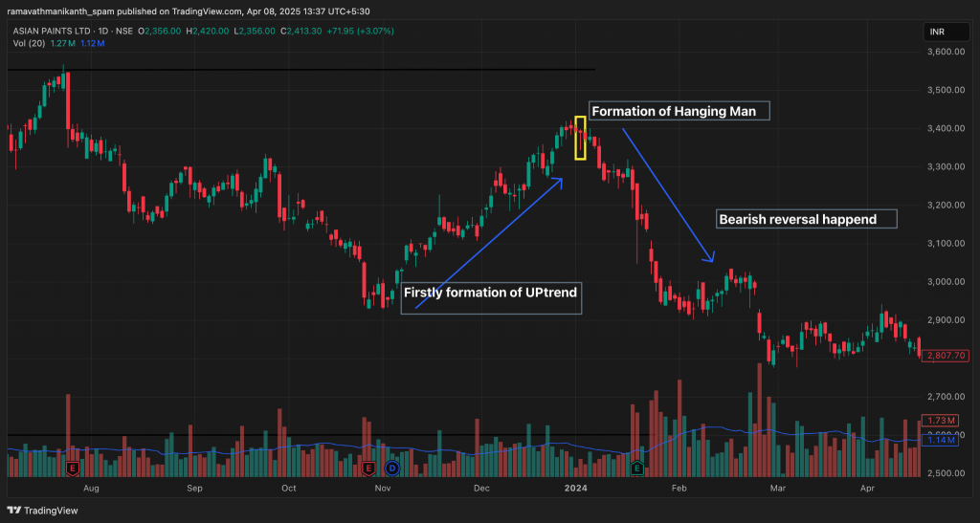Click the Apr date label
This screenshot has width=980, height=523.
(867, 488)
